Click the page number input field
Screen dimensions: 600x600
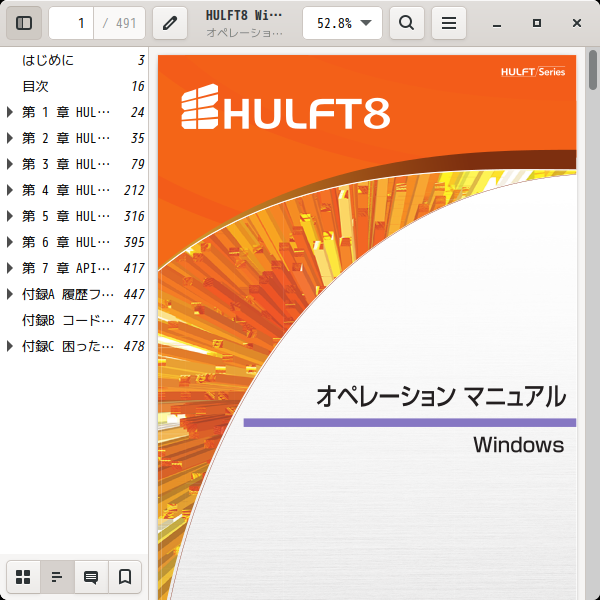point(71,23)
